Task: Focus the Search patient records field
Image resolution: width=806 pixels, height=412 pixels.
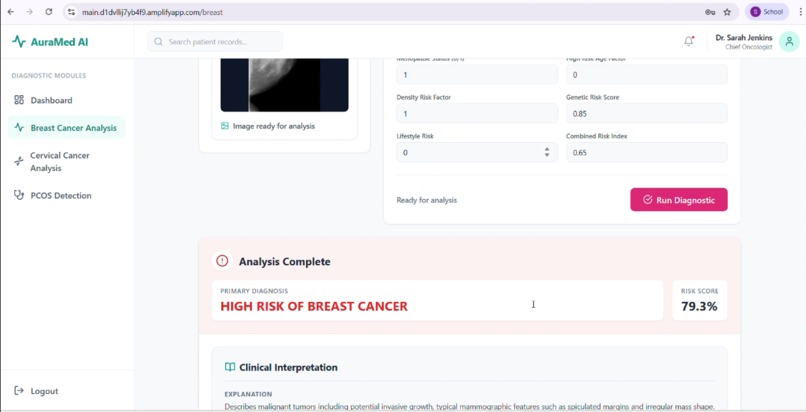Action: 215,42
